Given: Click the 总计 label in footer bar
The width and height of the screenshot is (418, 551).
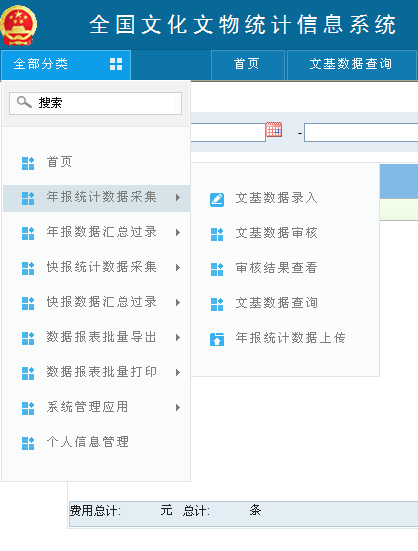Looking at the screenshot, I should [x=196, y=511].
